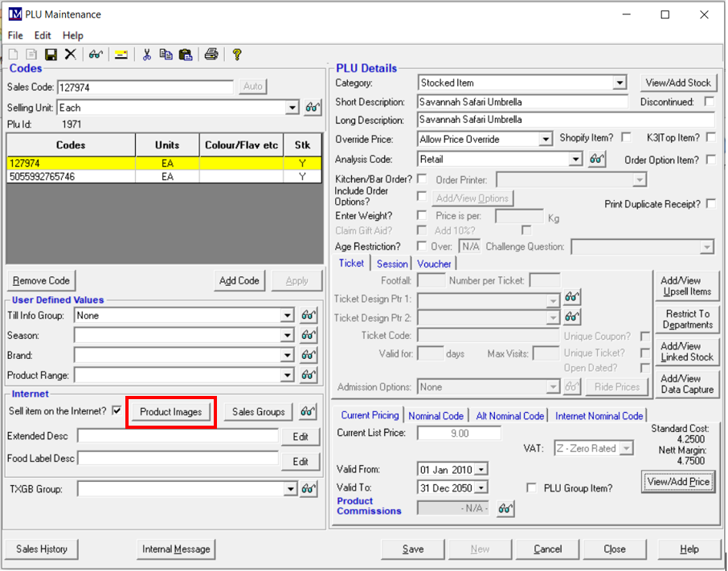The image size is (728, 571).
Task: Expand the Till Info Group dropdown
Action: (288, 316)
